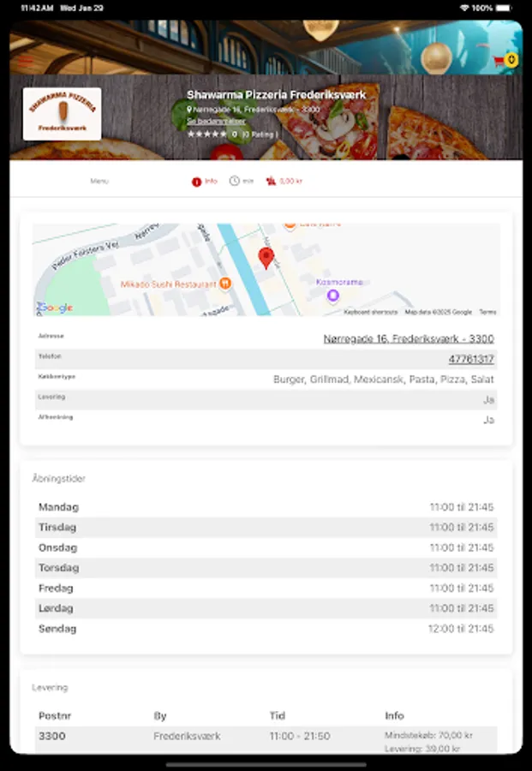This screenshot has height=771, width=532.
Task: Switch to the Menu tab
Action: [x=99, y=181]
